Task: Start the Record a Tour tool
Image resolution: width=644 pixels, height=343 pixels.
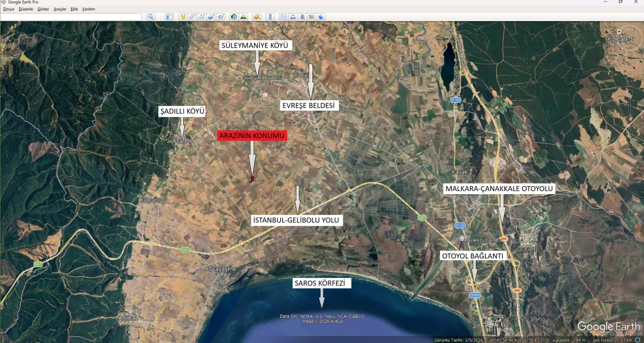Action: click(x=220, y=17)
